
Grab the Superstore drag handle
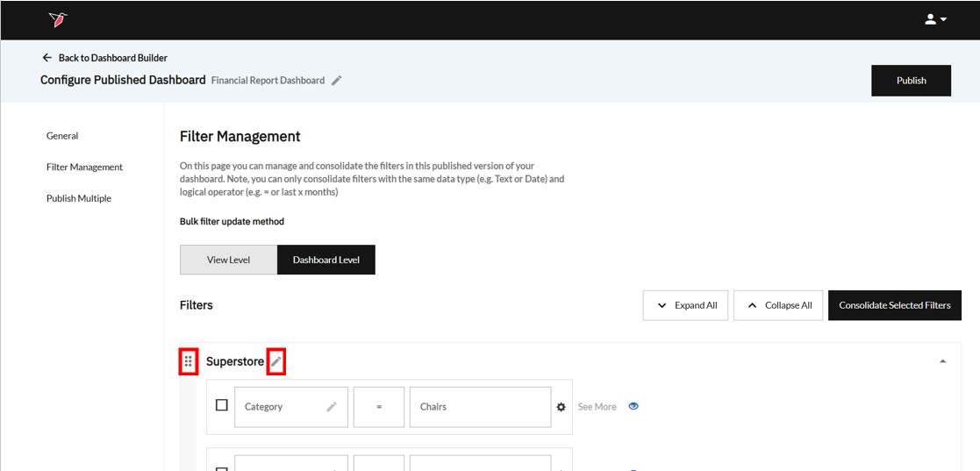pyautogui.click(x=188, y=361)
